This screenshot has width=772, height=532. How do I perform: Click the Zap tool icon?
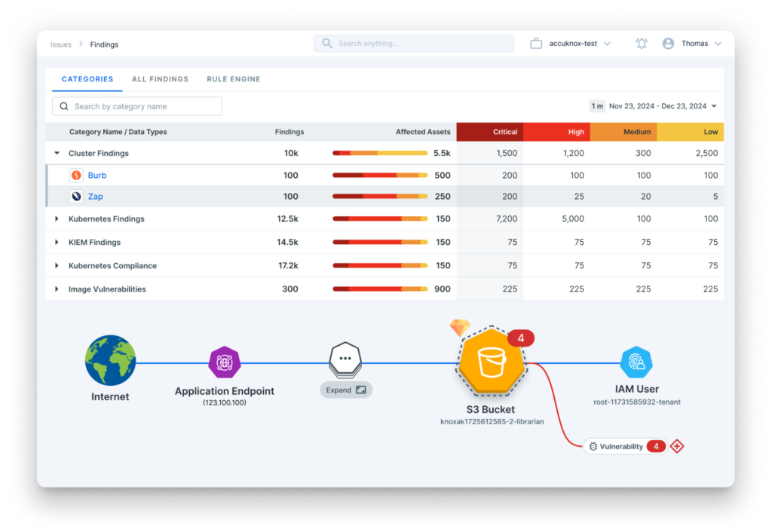click(x=76, y=197)
